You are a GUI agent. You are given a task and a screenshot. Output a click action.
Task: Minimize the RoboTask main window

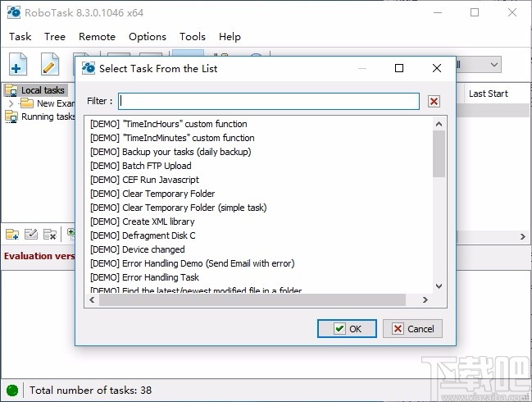[438, 12]
